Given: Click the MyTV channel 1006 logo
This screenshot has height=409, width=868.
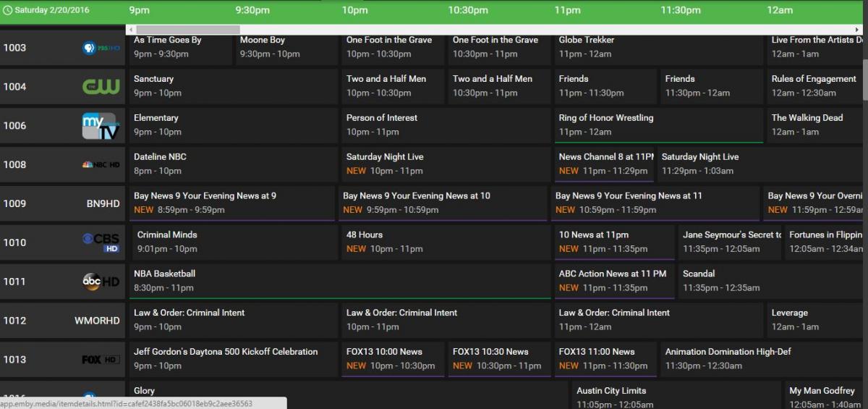Looking at the screenshot, I should 100,126.
